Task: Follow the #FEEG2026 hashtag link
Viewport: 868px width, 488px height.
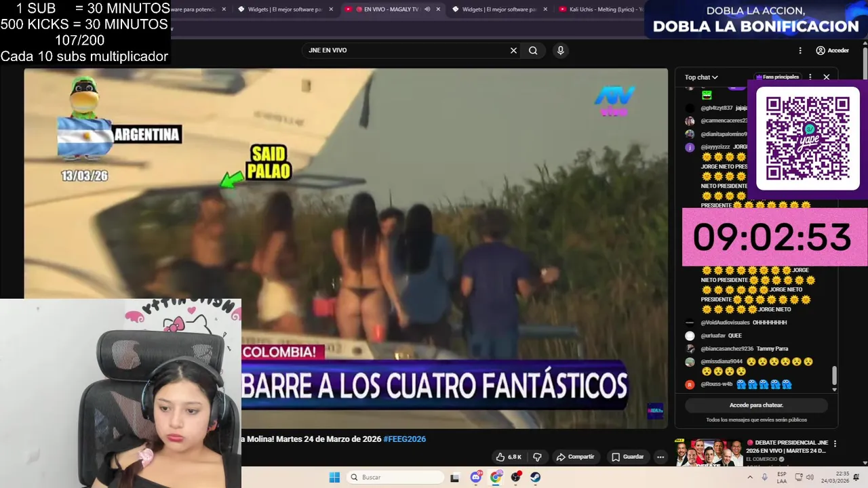Action: [x=405, y=439]
